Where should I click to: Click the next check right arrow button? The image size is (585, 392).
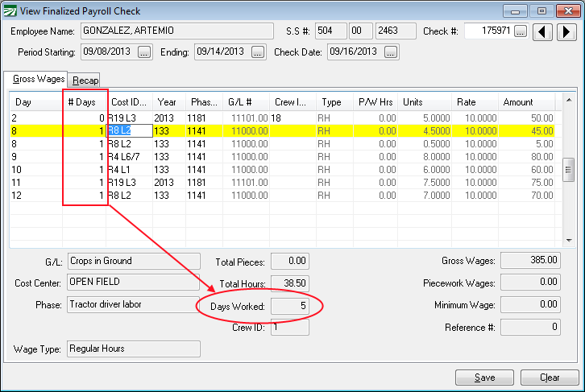(x=566, y=31)
